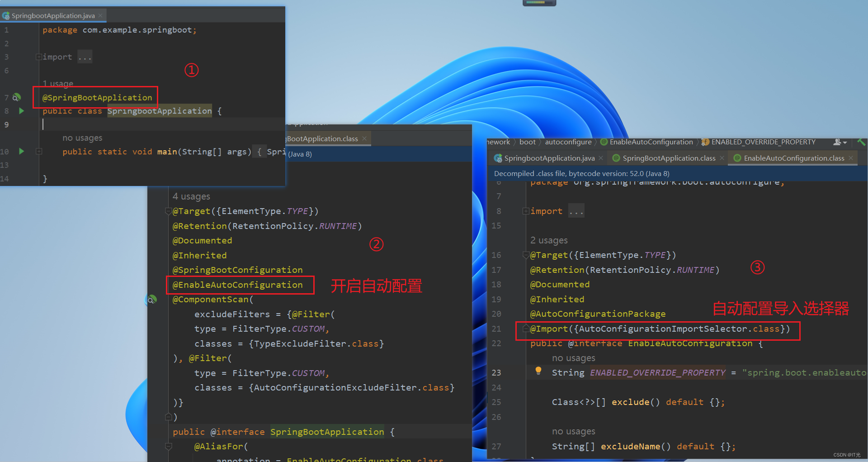
Task: Click excludeName() method on line 27
Action: click(636, 447)
